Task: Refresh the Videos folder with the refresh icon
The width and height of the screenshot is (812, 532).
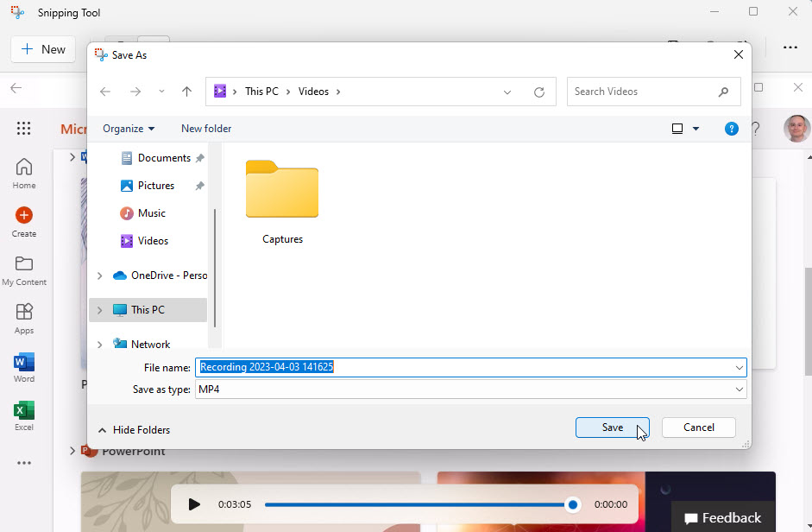Action: tap(539, 92)
